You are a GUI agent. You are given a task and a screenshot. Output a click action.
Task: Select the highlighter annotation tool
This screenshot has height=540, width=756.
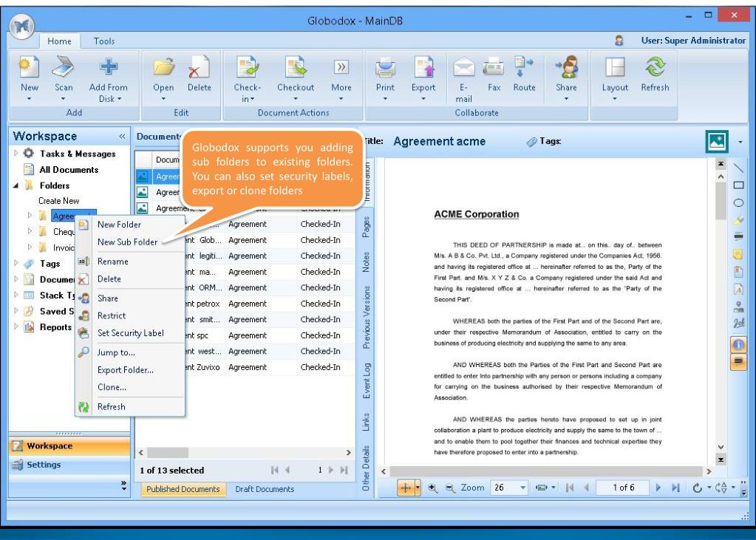point(738,220)
